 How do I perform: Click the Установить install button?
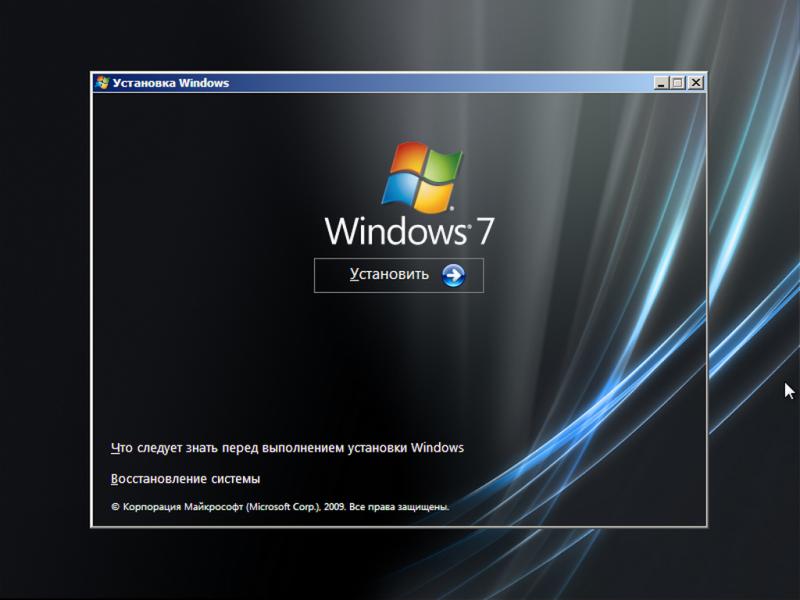pos(398,275)
